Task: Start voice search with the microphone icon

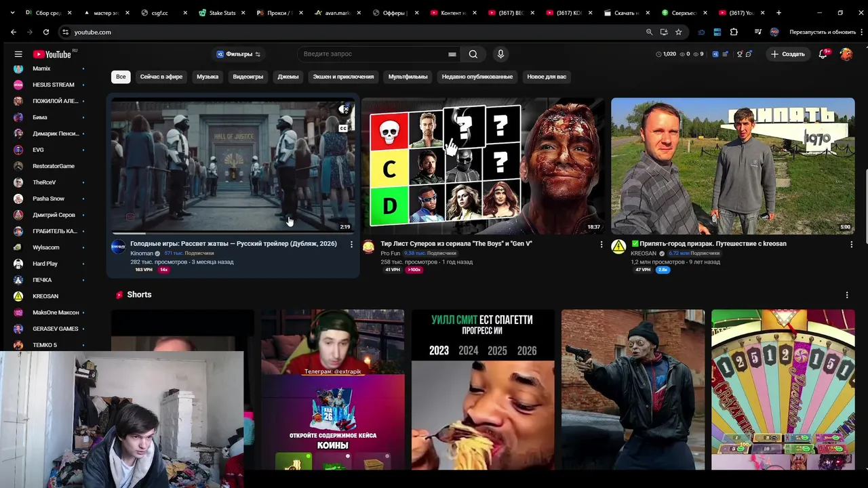Action: (500, 54)
